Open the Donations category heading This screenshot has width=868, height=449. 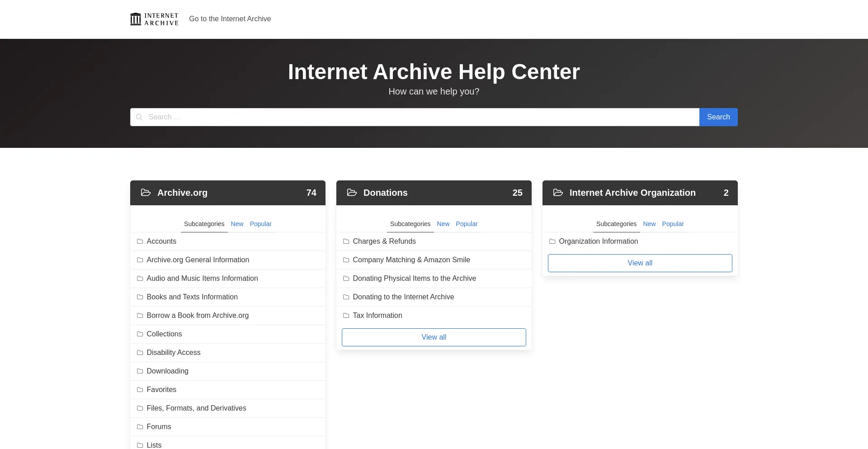pos(386,193)
